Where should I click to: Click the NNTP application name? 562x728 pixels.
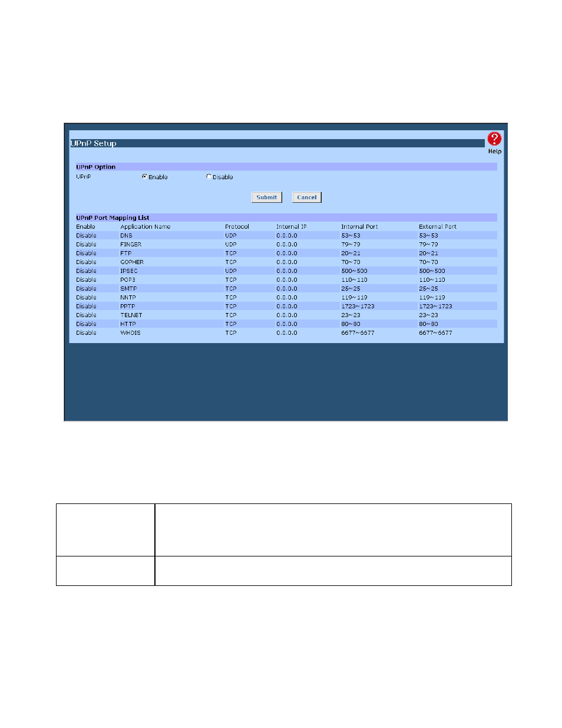(128, 298)
